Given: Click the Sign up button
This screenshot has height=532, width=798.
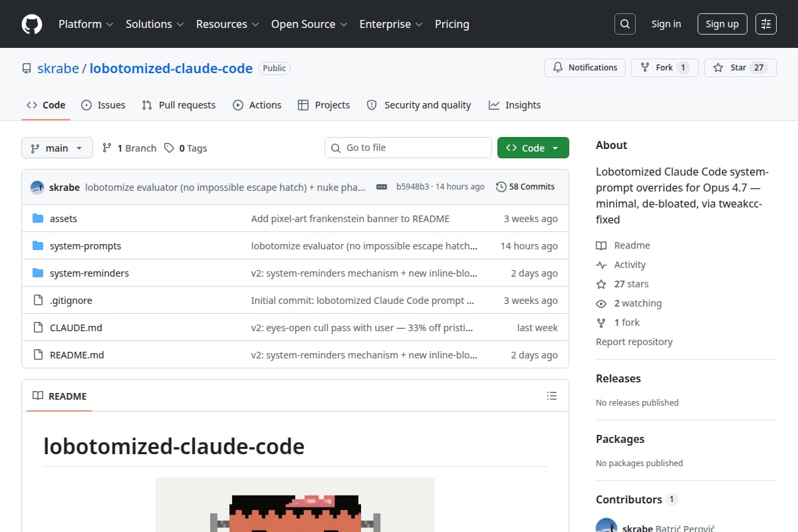Looking at the screenshot, I should 722,24.
